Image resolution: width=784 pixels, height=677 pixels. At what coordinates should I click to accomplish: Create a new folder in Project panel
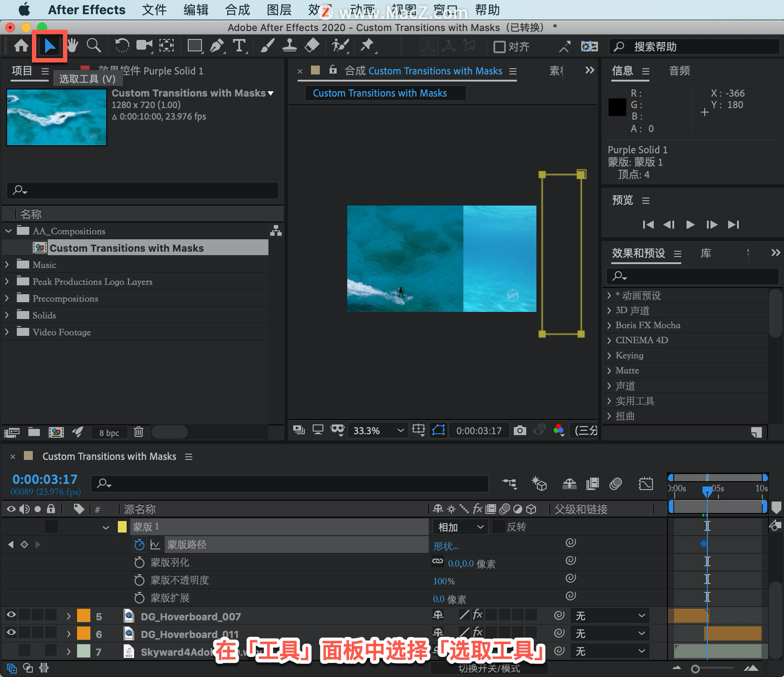coord(34,432)
